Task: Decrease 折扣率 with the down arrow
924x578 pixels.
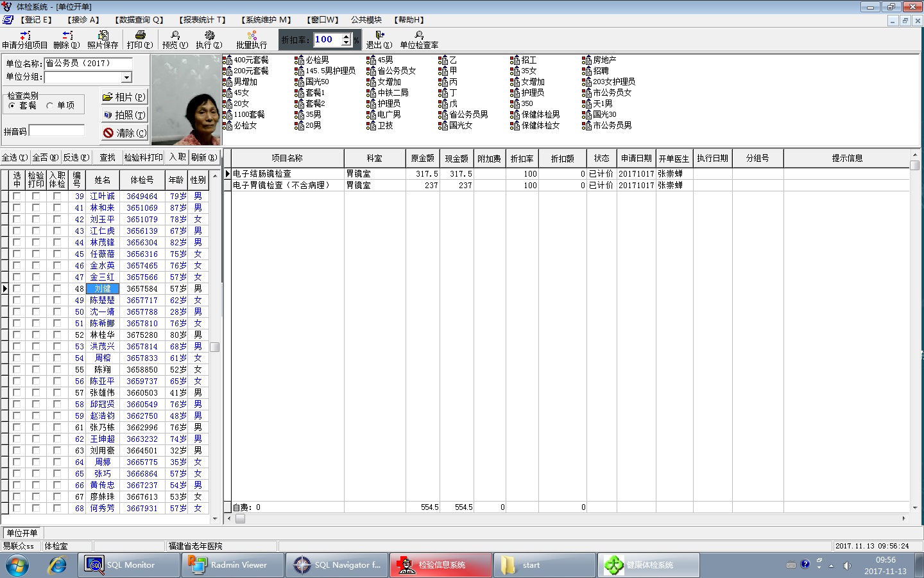Action: point(346,42)
